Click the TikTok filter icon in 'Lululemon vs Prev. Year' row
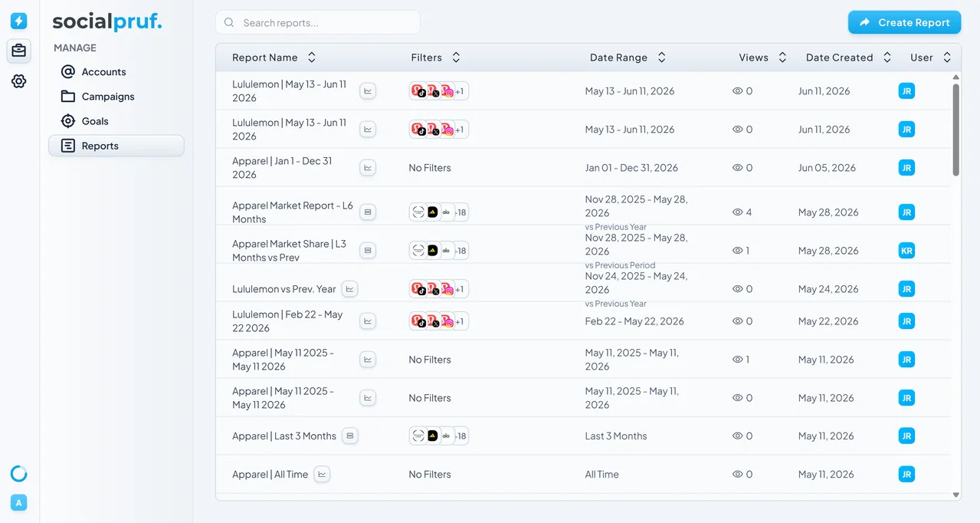This screenshot has width=980, height=523. click(418, 289)
